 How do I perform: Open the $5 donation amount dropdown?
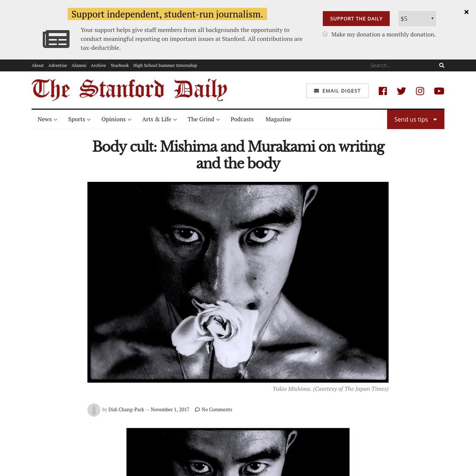tap(417, 19)
